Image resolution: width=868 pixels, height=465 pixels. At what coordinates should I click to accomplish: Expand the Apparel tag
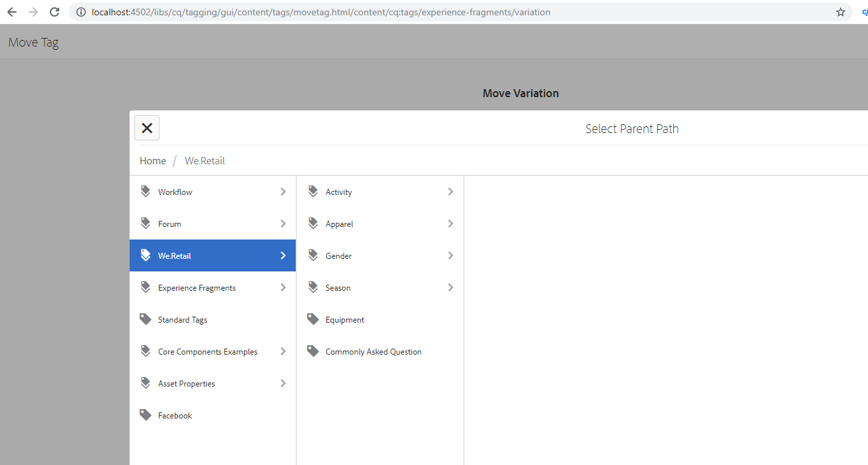coord(451,223)
